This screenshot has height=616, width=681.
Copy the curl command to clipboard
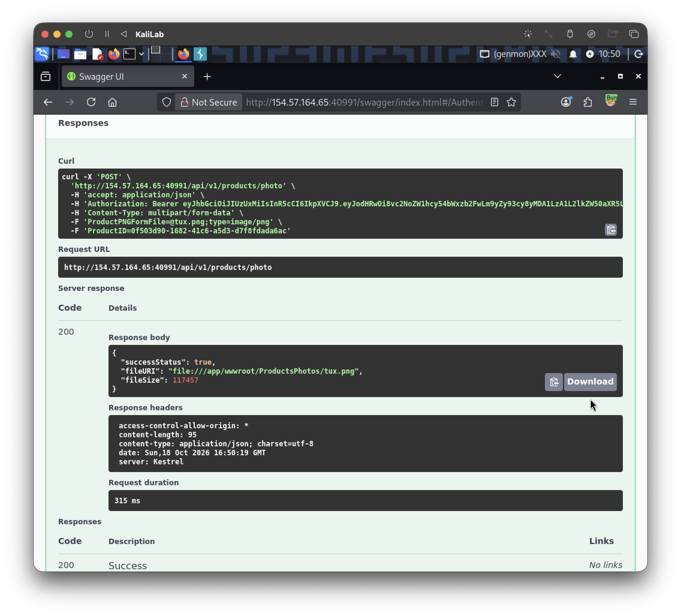(611, 230)
